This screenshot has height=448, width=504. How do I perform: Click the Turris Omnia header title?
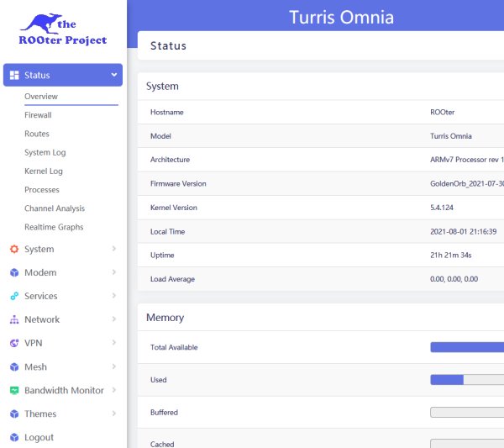[x=341, y=17]
